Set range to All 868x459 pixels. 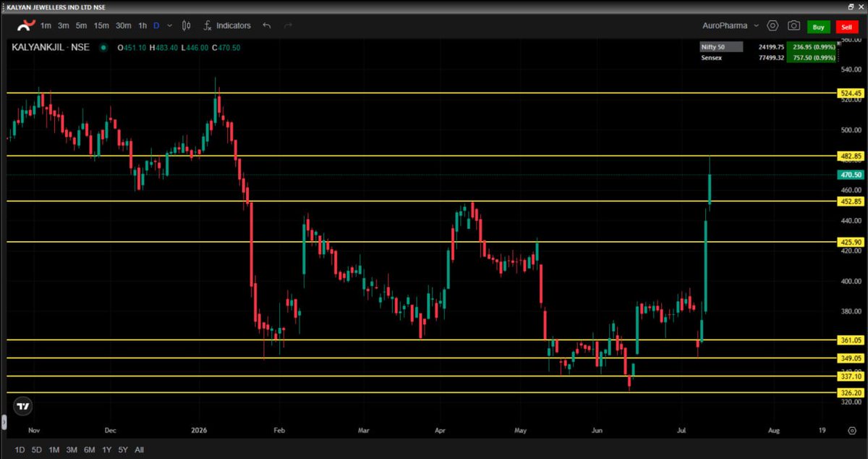click(x=139, y=450)
